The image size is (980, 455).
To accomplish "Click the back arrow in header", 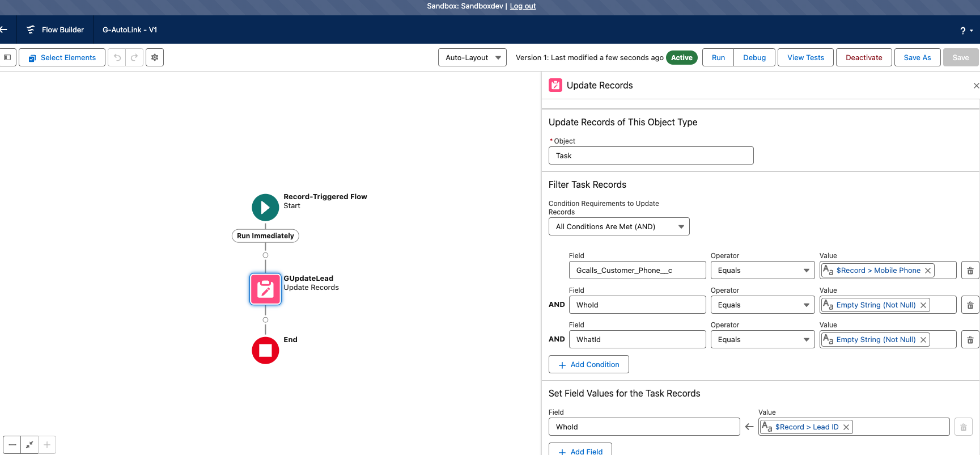I will point(4,30).
